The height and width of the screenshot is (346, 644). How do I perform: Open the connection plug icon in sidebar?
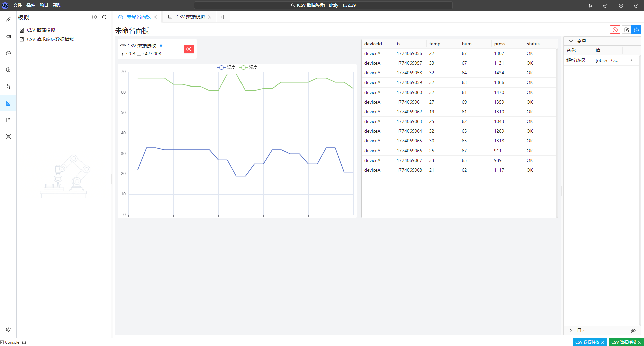point(8,19)
